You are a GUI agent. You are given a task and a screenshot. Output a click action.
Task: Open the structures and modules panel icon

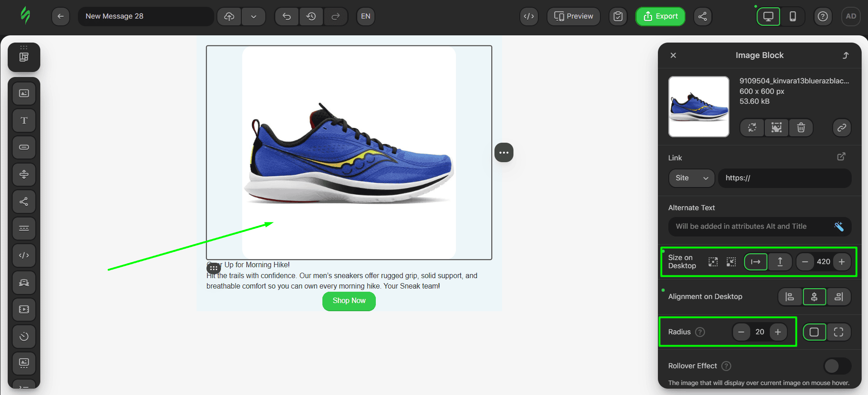point(24,57)
